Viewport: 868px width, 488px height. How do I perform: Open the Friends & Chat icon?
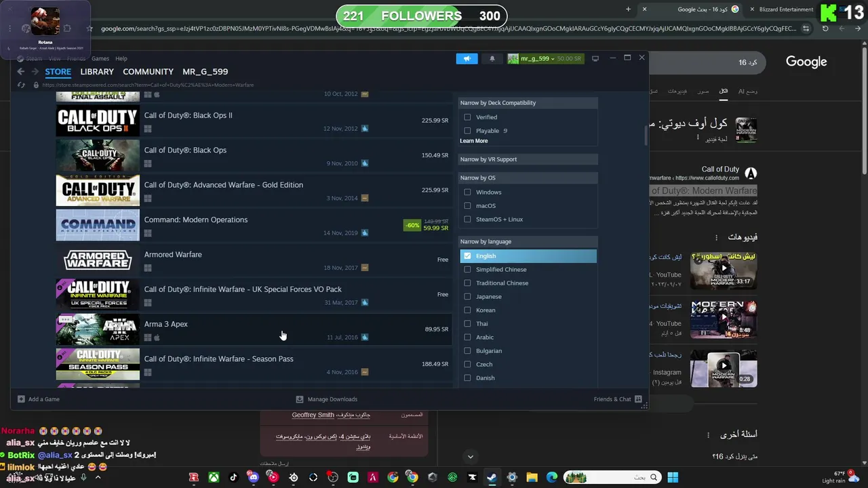pos(638,399)
